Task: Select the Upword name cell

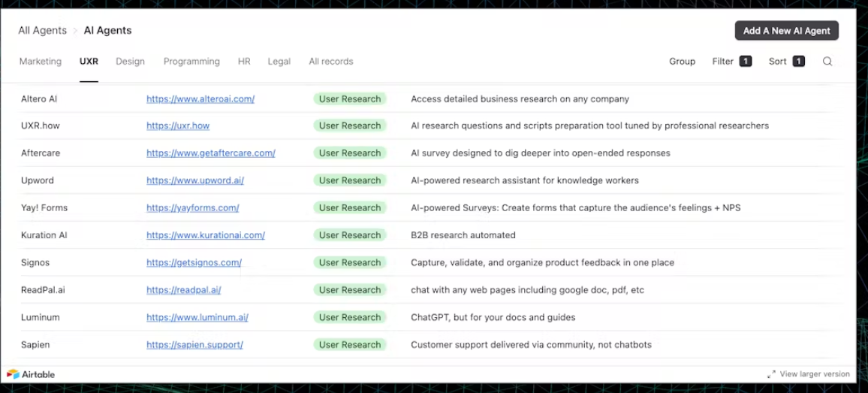Action: point(37,180)
